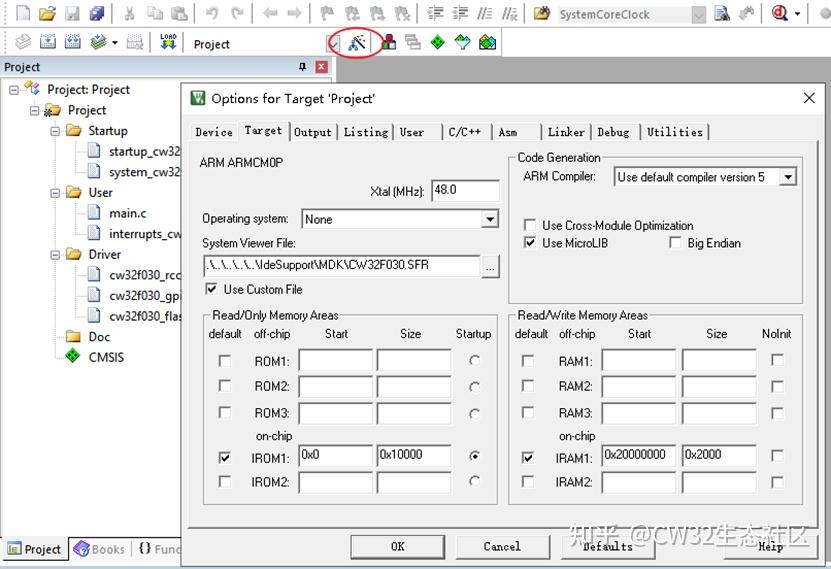Switch to Output tab
This screenshot has width=831, height=569.
tap(313, 132)
